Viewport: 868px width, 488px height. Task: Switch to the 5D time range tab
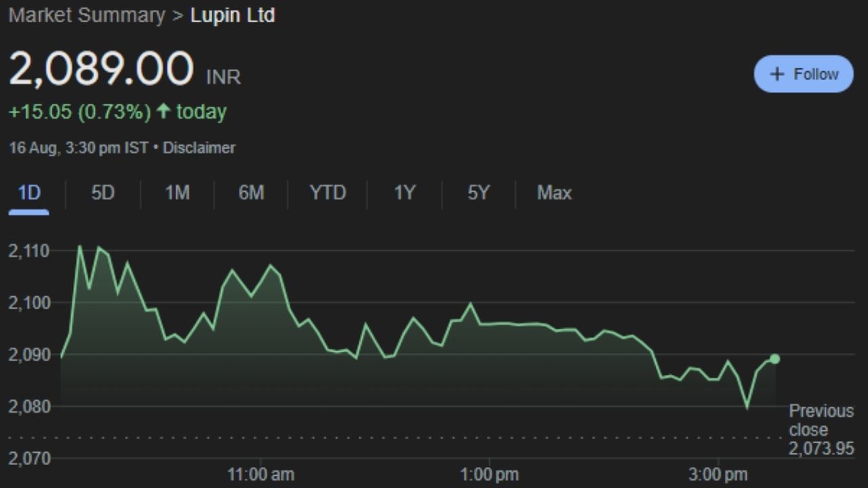tap(103, 193)
